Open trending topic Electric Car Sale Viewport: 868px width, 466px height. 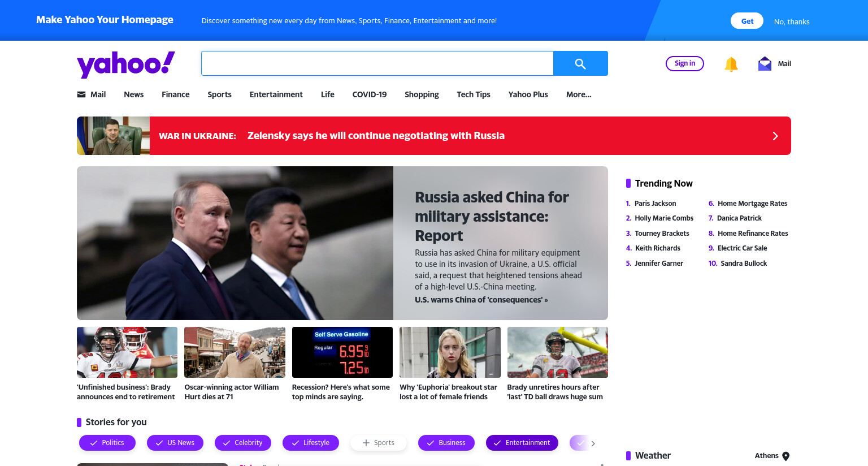point(742,248)
